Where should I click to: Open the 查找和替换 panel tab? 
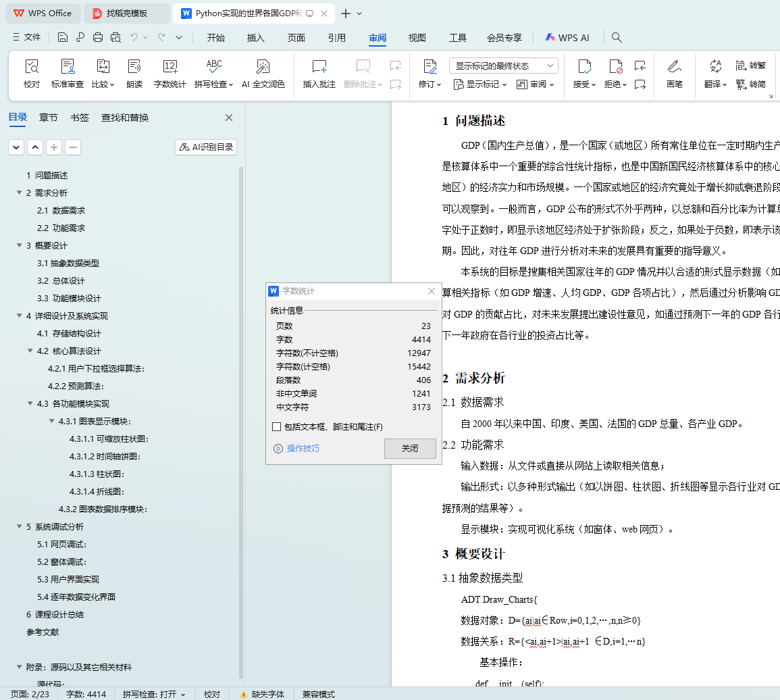coord(125,118)
